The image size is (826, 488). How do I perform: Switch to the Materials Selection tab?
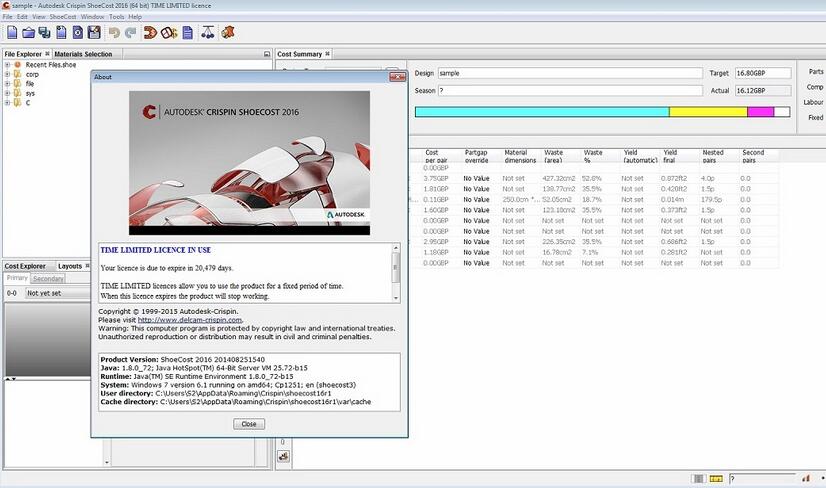click(x=83, y=54)
